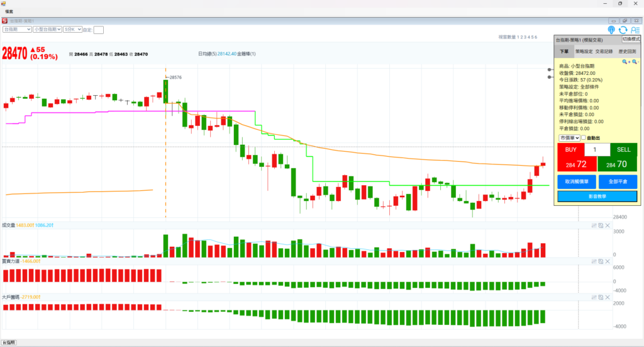Click the refresh arrows icon

point(623,30)
